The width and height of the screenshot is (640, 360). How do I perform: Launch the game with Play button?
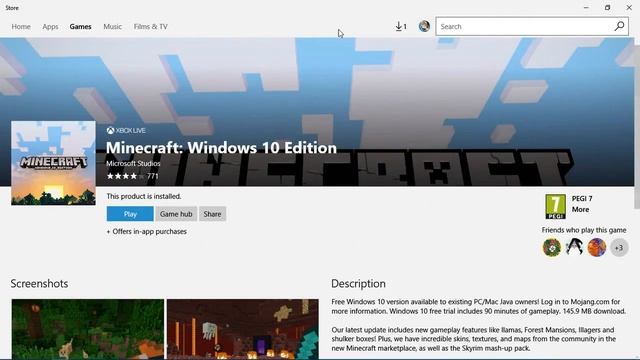[130, 214]
